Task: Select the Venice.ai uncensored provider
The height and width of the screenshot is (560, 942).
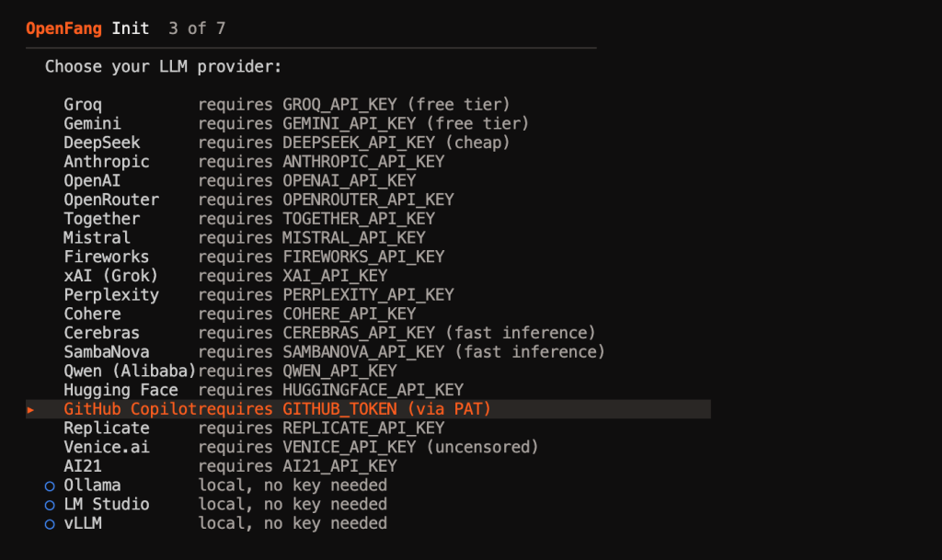Action: [x=107, y=447]
